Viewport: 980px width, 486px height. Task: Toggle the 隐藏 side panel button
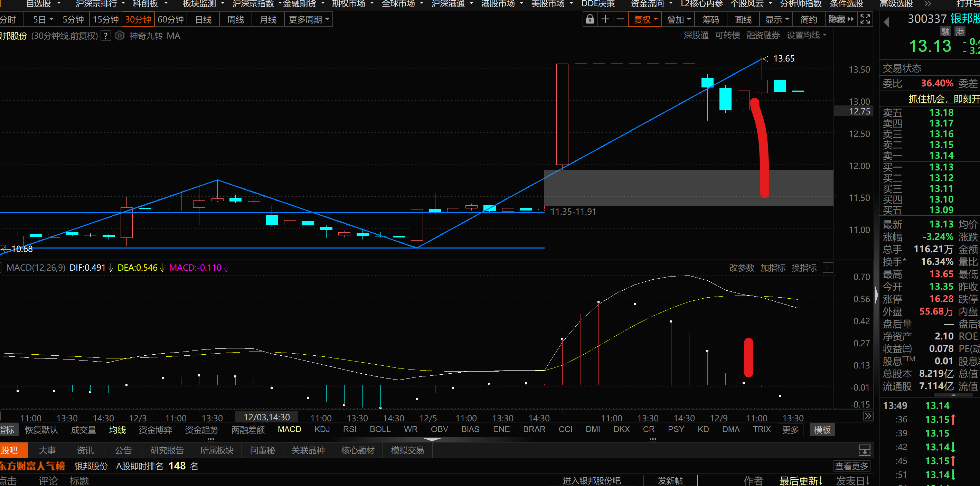tap(841, 19)
